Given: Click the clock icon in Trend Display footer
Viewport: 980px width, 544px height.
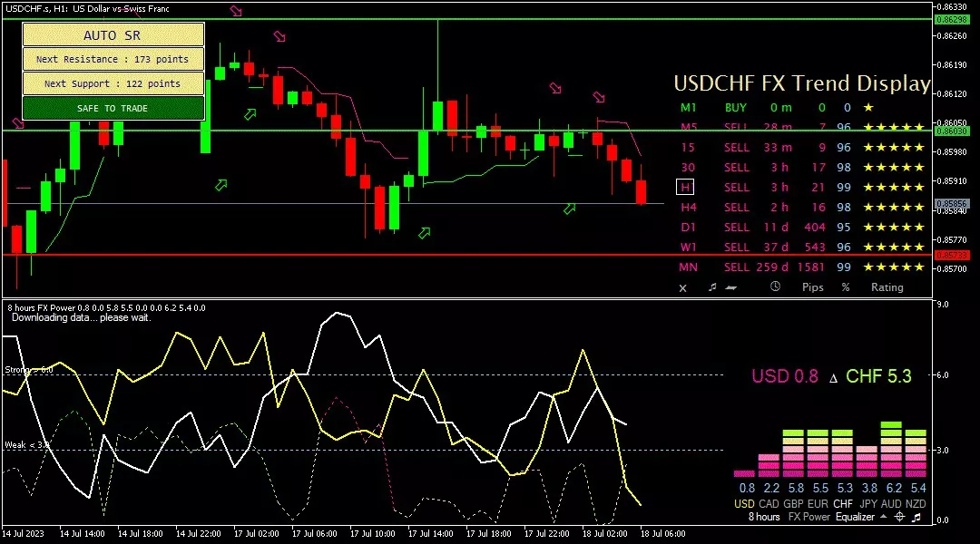Looking at the screenshot, I should tap(775, 287).
